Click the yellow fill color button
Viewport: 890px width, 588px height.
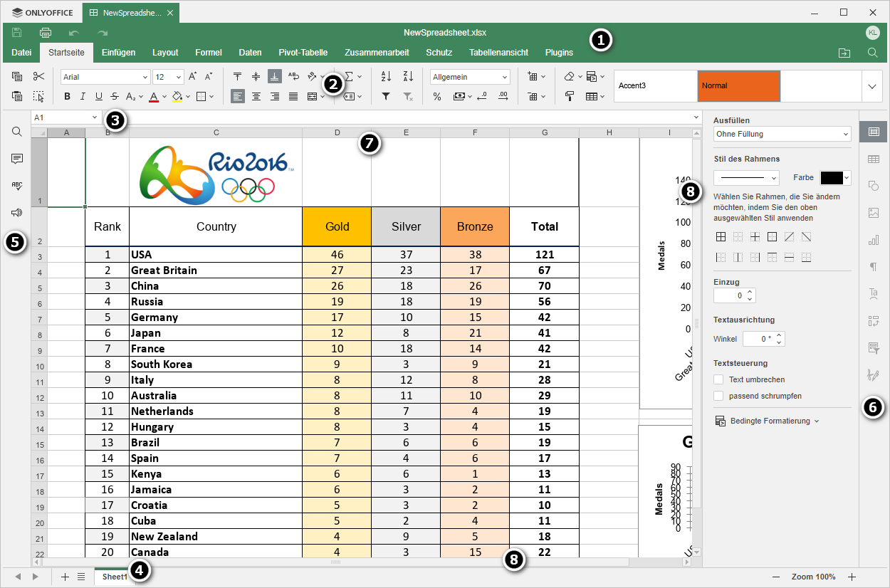178,96
